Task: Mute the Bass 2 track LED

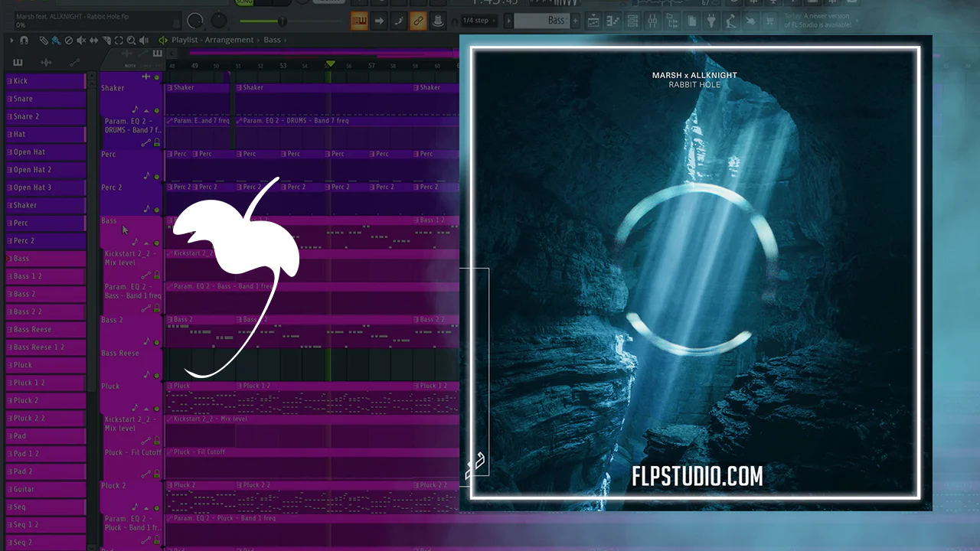Action: coord(157,341)
